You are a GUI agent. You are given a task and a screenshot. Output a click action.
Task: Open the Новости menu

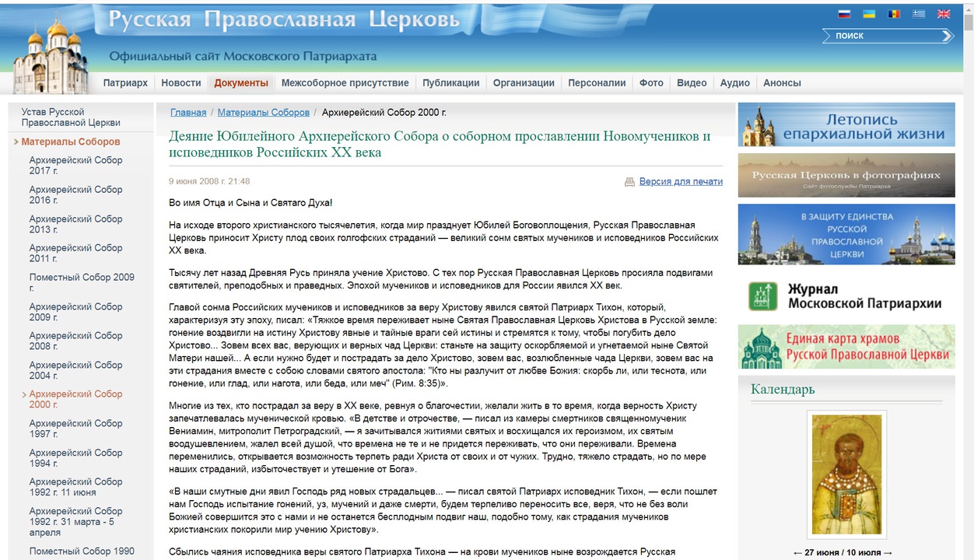click(x=181, y=83)
